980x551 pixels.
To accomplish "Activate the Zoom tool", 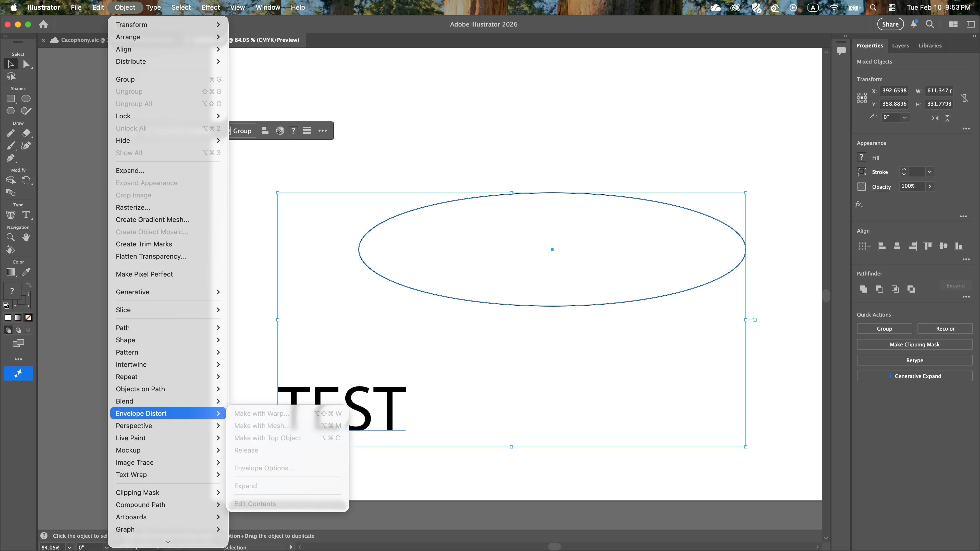I will pyautogui.click(x=11, y=237).
